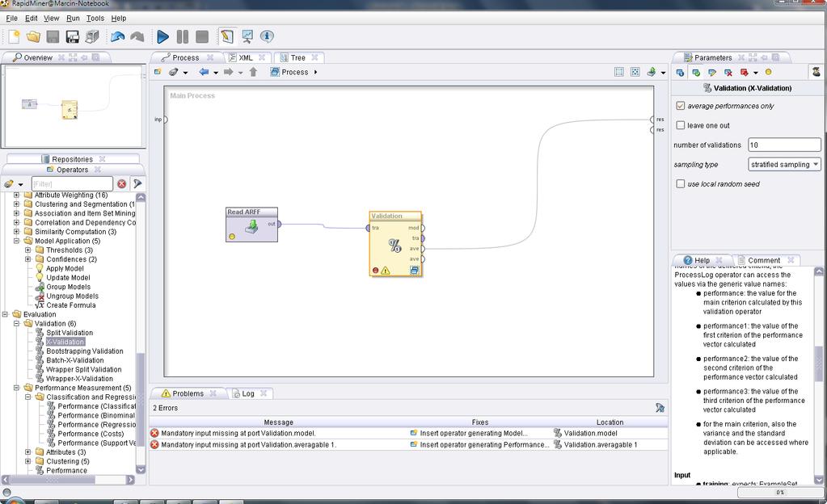Click the 'Insert operator generating Performance...' fix
Viewport: 827px width, 504px height.
(484, 445)
